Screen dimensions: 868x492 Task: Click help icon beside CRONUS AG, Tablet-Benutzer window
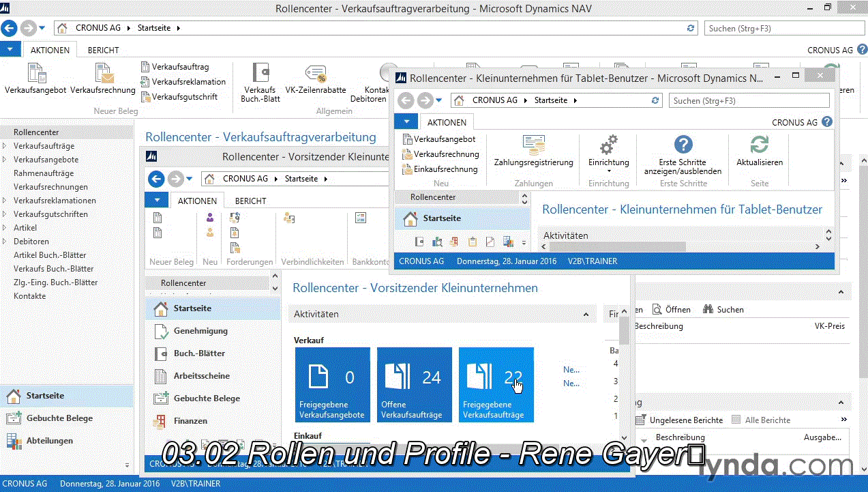click(x=827, y=122)
